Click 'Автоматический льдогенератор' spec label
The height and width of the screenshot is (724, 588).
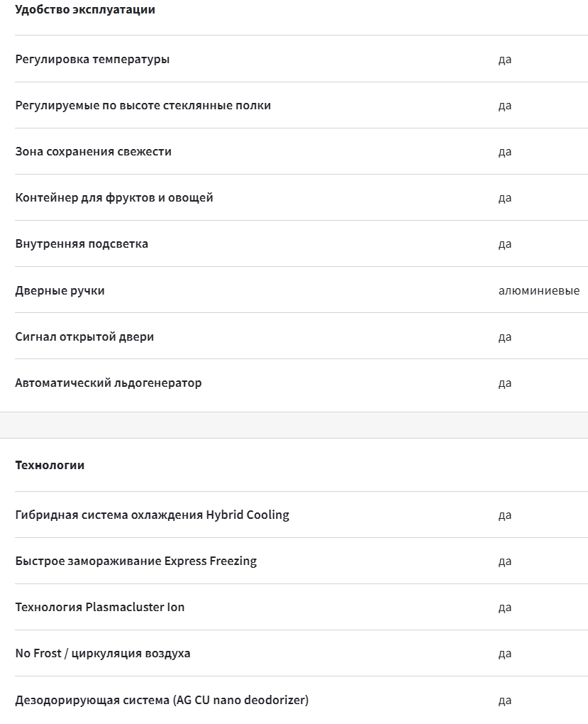tap(109, 383)
